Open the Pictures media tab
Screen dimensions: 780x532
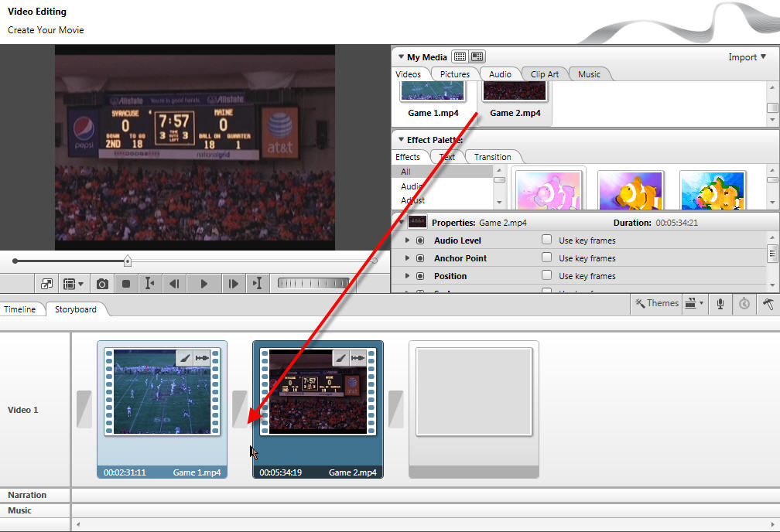point(455,74)
